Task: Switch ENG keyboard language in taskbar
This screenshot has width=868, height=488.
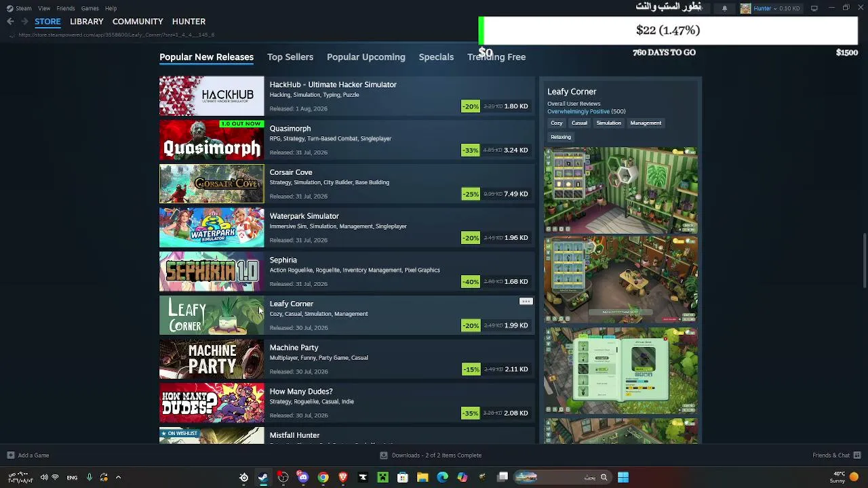Action: coord(72,477)
